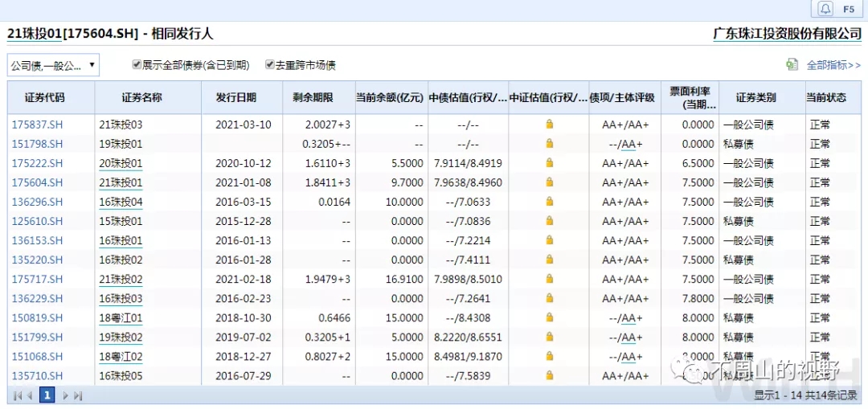This screenshot has width=868, height=409.
Task: Open security code 135710.SH
Action: coord(38,376)
